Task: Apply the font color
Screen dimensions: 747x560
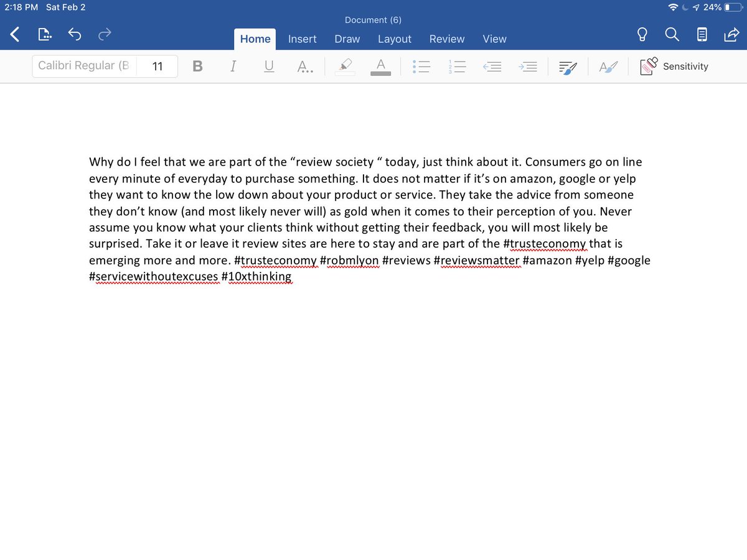Action: [381, 67]
